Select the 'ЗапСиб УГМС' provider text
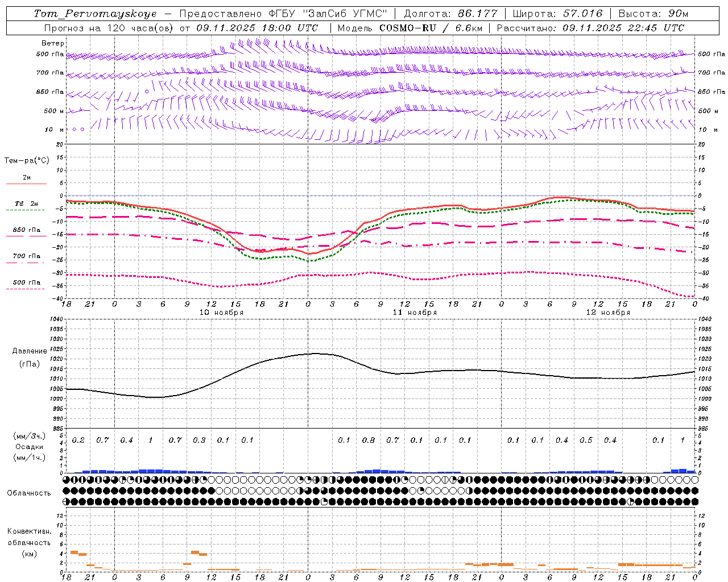728x582 pixels. point(346,14)
